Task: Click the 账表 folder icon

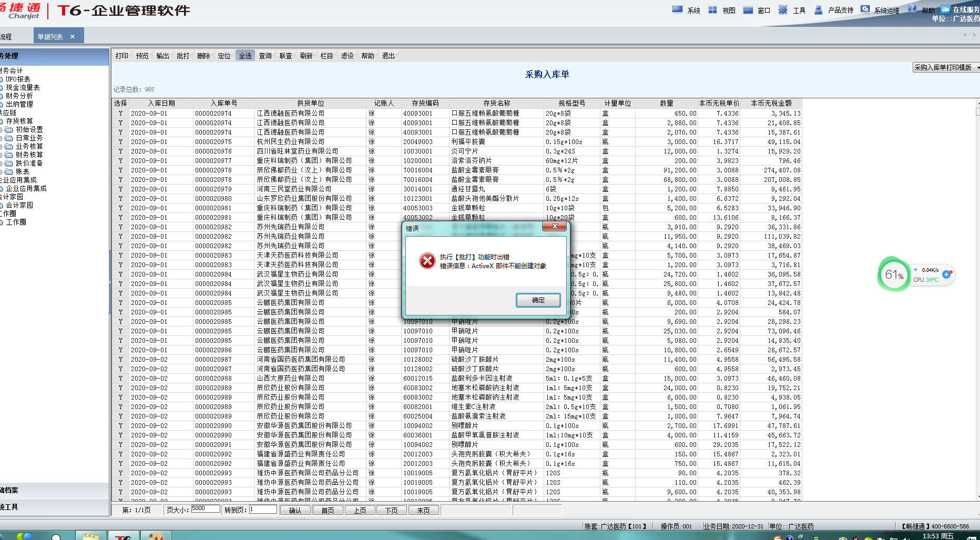Action: (x=9, y=171)
